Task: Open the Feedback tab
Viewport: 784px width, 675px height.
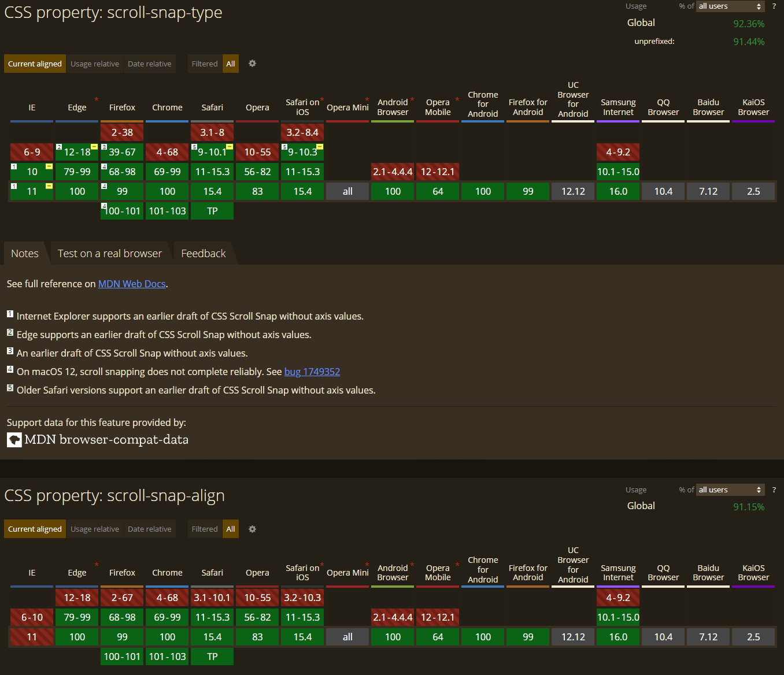Action: pos(204,253)
